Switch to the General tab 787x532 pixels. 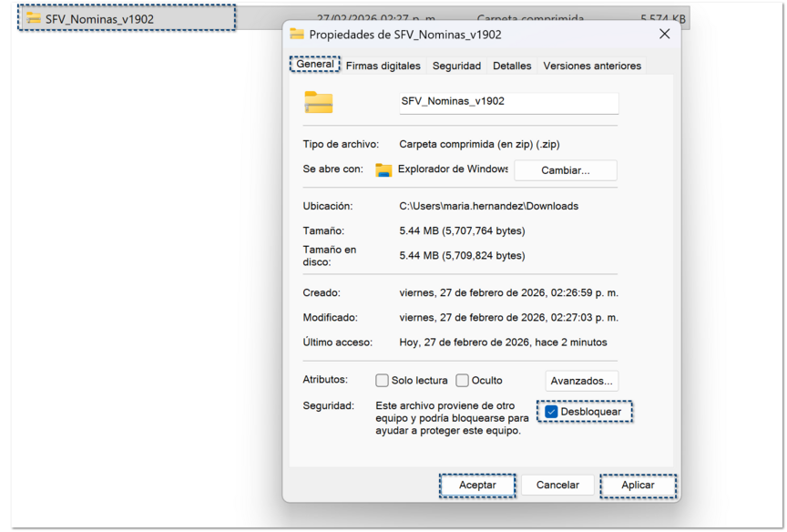[315, 65]
